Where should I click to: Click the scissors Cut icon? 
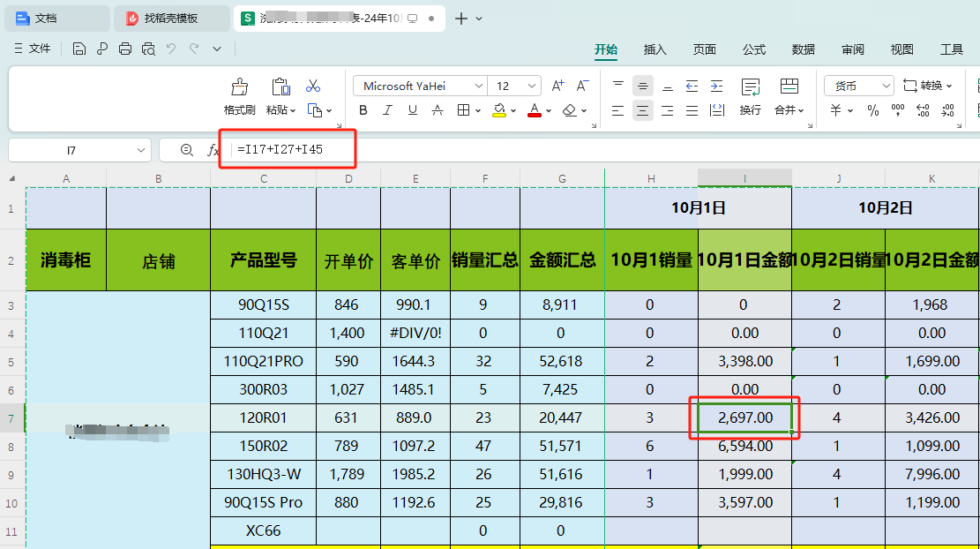click(x=313, y=86)
